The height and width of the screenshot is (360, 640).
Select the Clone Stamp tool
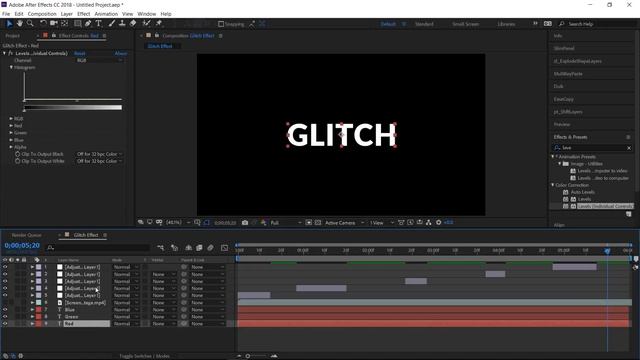122,24
